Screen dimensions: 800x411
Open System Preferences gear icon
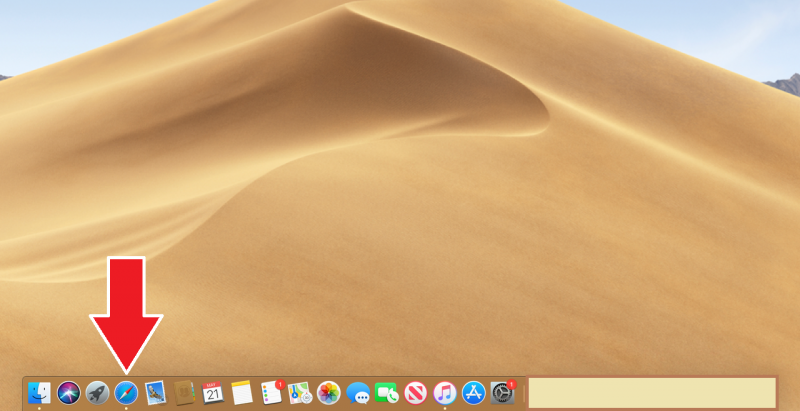[x=502, y=392]
